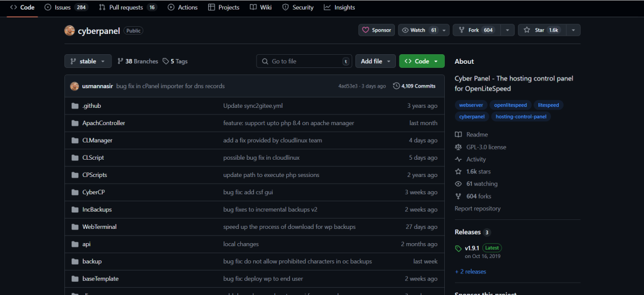Select the hosting-control-panel topic tag
This screenshot has width=644, height=295.
click(521, 117)
